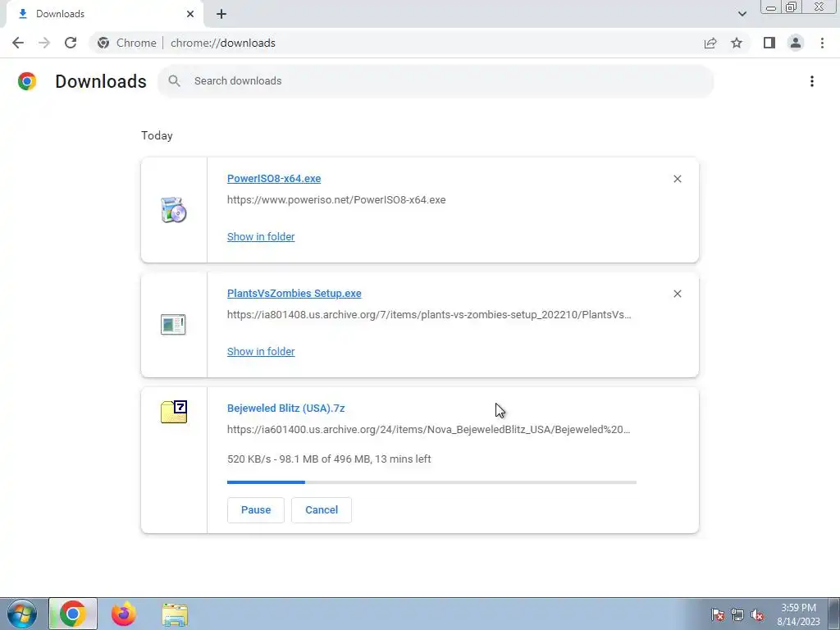Click the 7z archive file icon
Viewport: 840px width, 630px height.
pos(174,412)
